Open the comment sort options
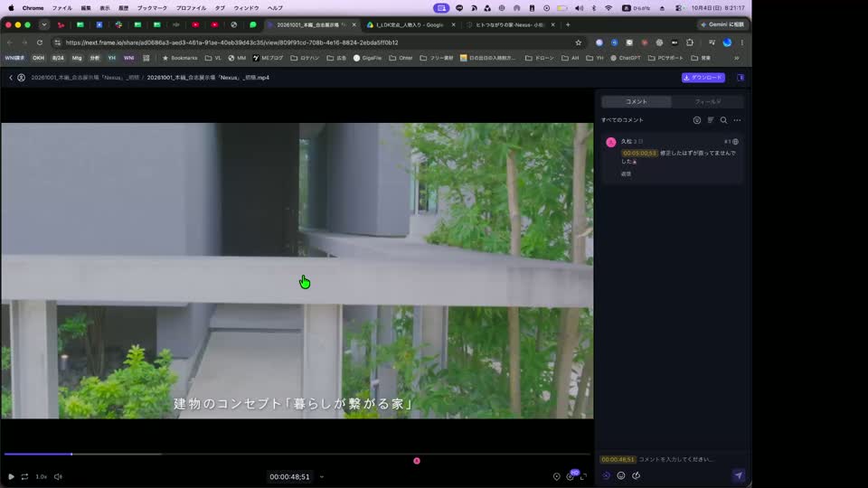The width and height of the screenshot is (868, 488). click(711, 120)
